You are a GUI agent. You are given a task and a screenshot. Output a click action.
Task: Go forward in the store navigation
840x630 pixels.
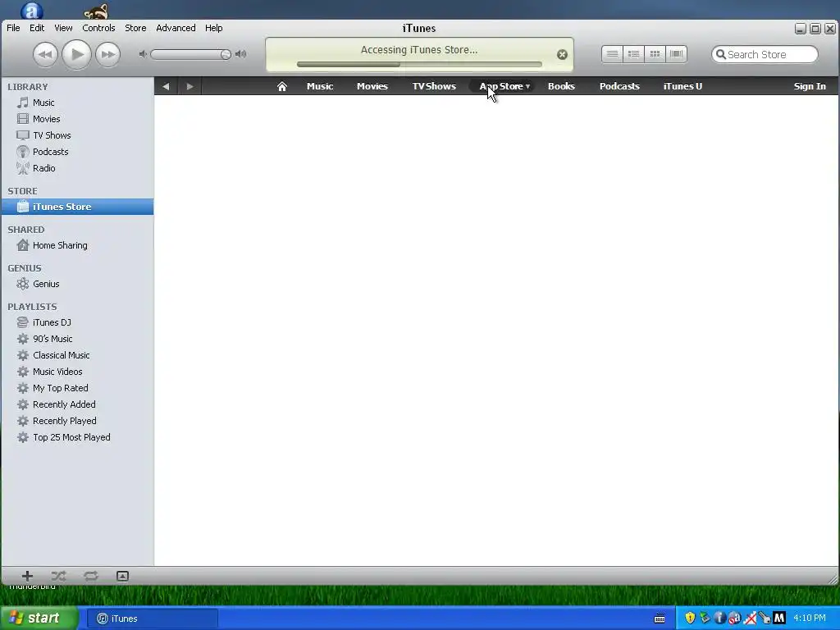coord(189,86)
